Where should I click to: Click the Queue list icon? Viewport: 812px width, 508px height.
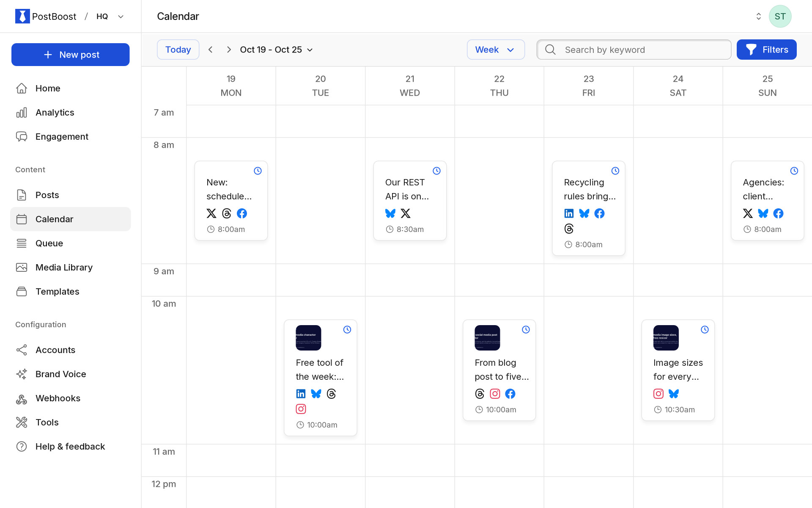click(x=22, y=243)
